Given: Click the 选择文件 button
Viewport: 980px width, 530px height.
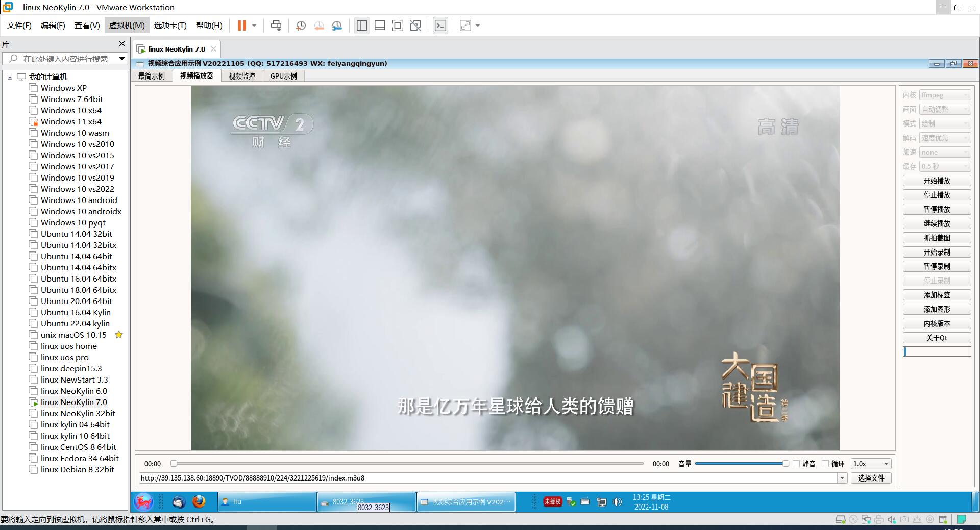Looking at the screenshot, I should click(871, 478).
